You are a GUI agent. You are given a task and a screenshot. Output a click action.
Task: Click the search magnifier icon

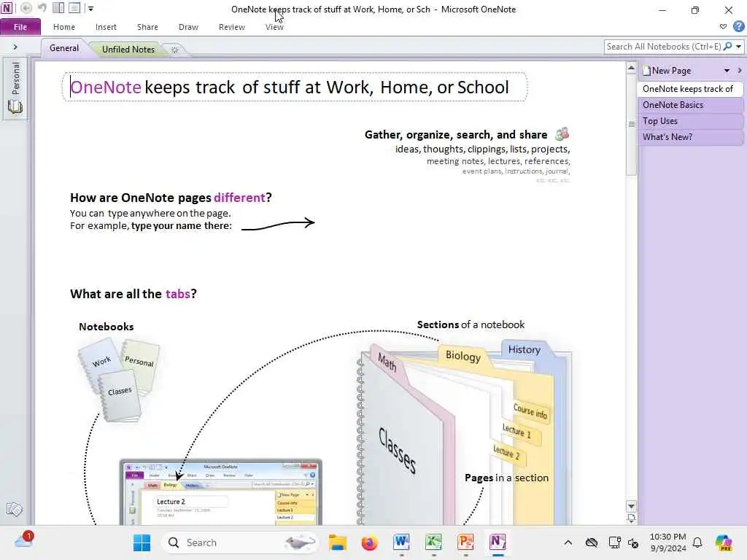(x=727, y=47)
